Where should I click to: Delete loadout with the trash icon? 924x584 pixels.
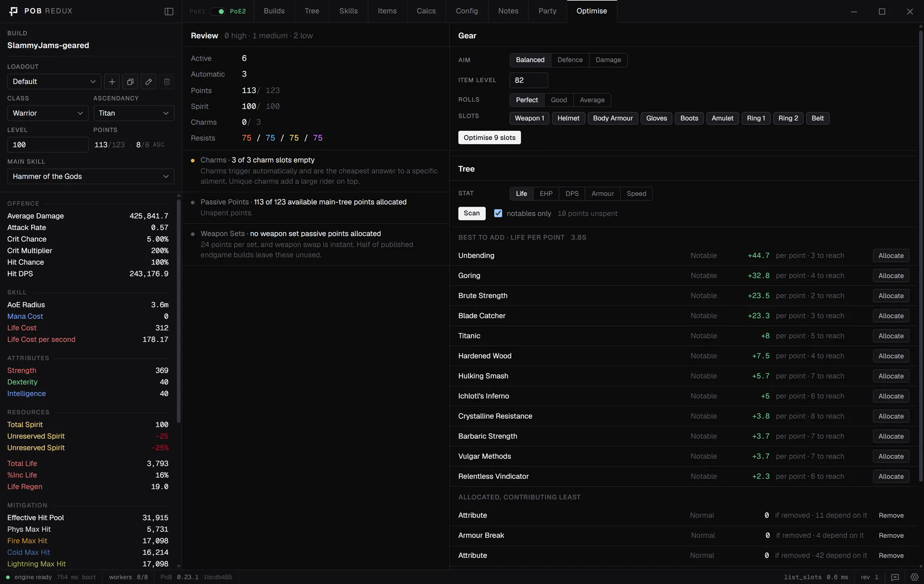[x=167, y=81]
